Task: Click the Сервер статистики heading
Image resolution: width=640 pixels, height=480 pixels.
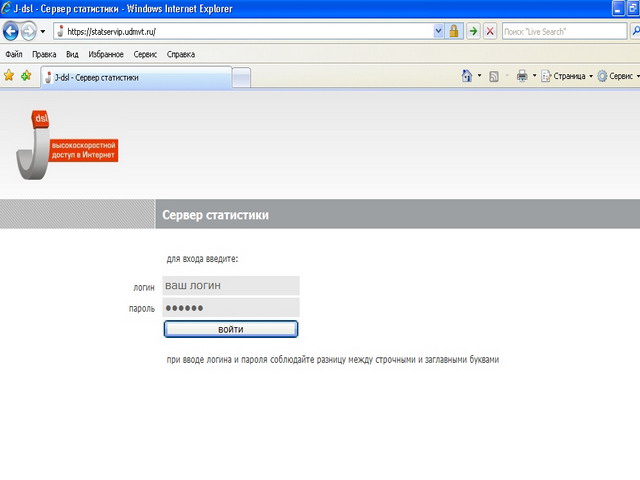Action: tap(216, 215)
